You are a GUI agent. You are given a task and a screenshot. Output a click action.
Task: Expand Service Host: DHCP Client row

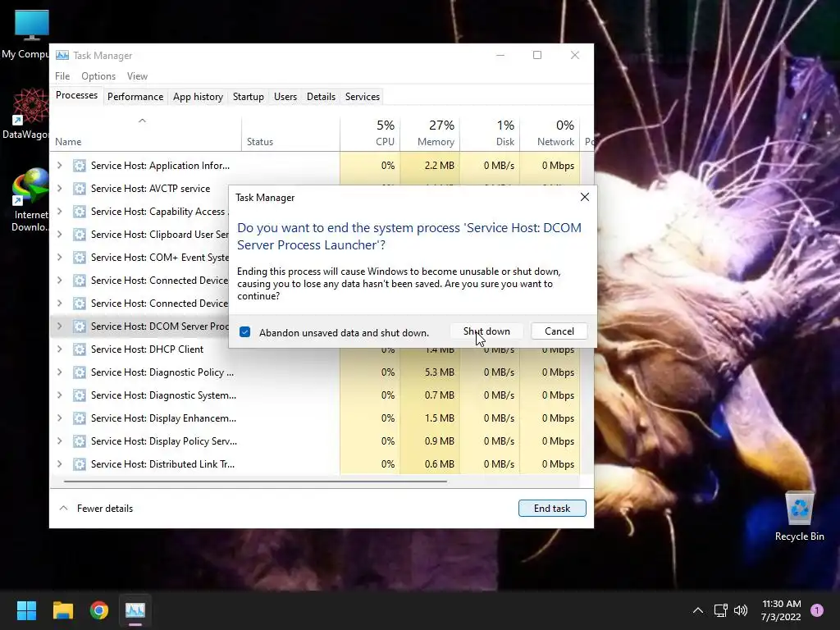click(59, 349)
